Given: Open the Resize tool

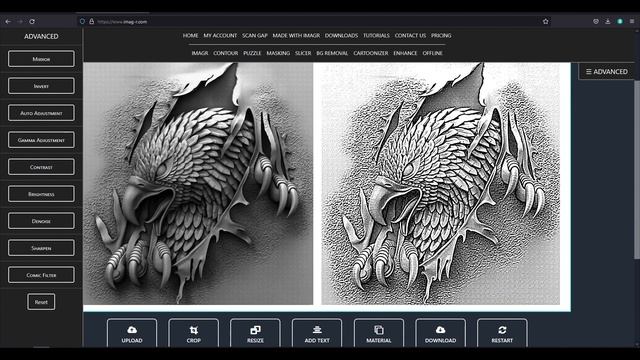Looking at the screenshot, I should [x=255, y=333].
